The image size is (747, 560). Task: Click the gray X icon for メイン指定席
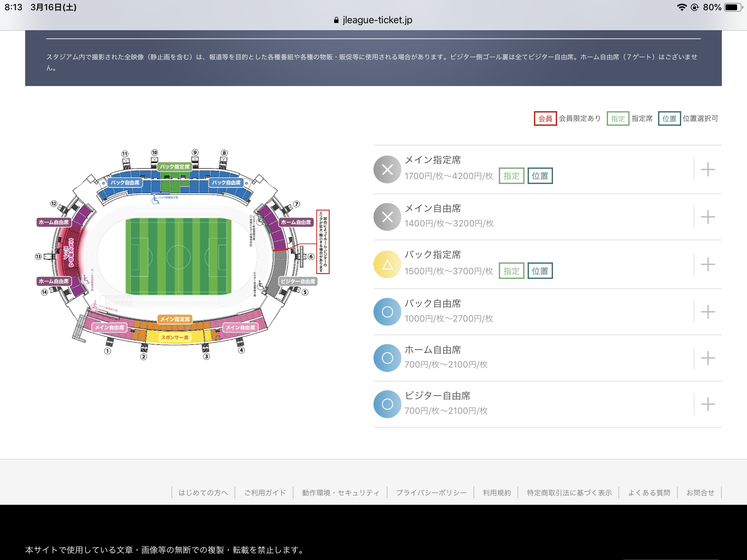click(x=387, y=170)
